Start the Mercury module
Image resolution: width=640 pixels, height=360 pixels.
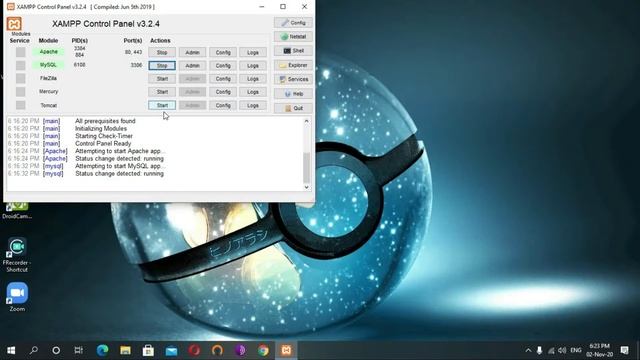(162, 92)
